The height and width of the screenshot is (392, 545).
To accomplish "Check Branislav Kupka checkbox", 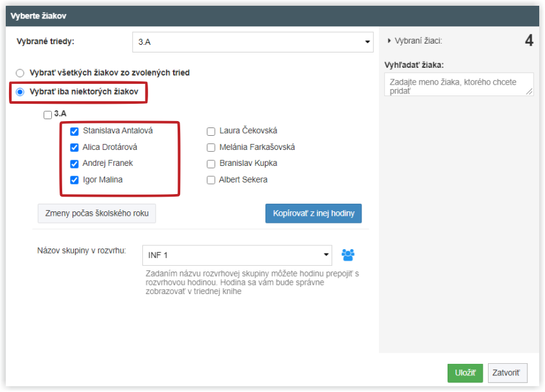I will click(x=211, y=163).
